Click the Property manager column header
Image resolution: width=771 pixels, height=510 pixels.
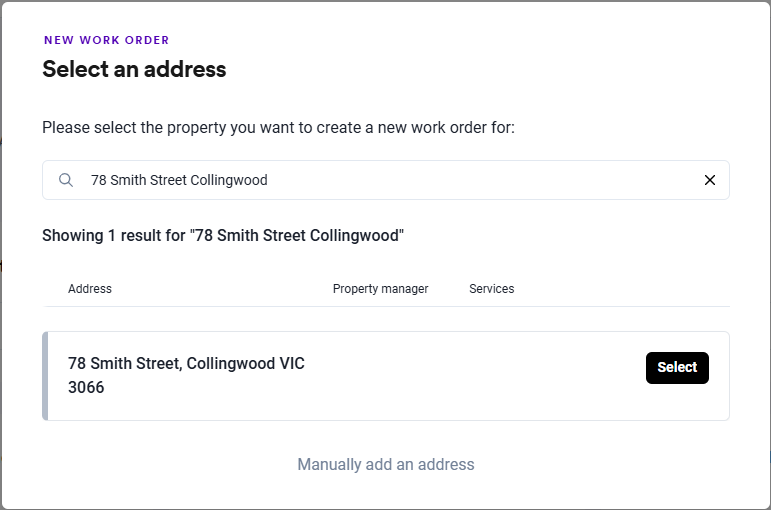point(380,289)
